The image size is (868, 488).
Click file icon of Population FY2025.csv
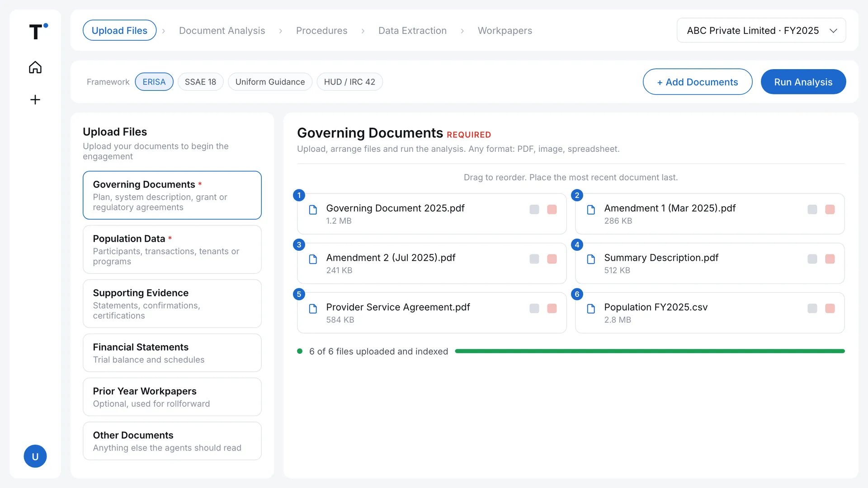(591, 309)
